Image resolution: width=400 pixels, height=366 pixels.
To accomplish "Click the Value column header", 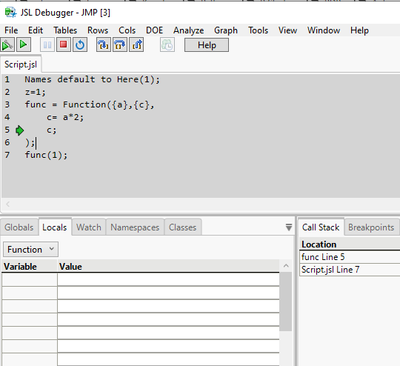I will coord(168,266).
